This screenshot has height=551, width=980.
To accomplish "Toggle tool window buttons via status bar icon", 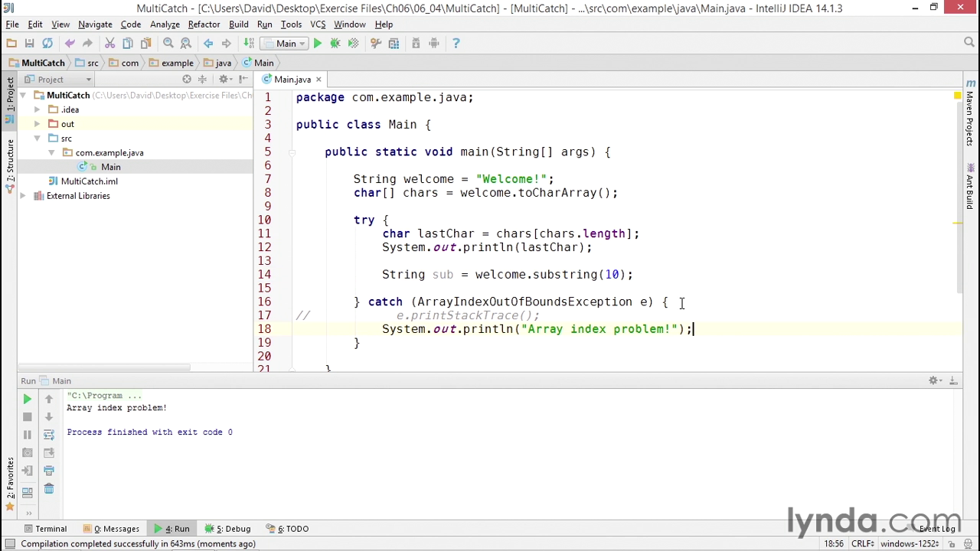I will (x=10, y=544).
